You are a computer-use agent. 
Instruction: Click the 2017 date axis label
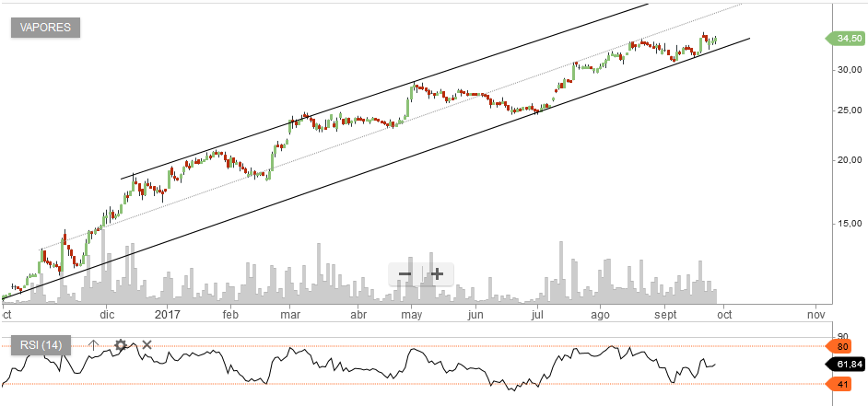[169, 315]
